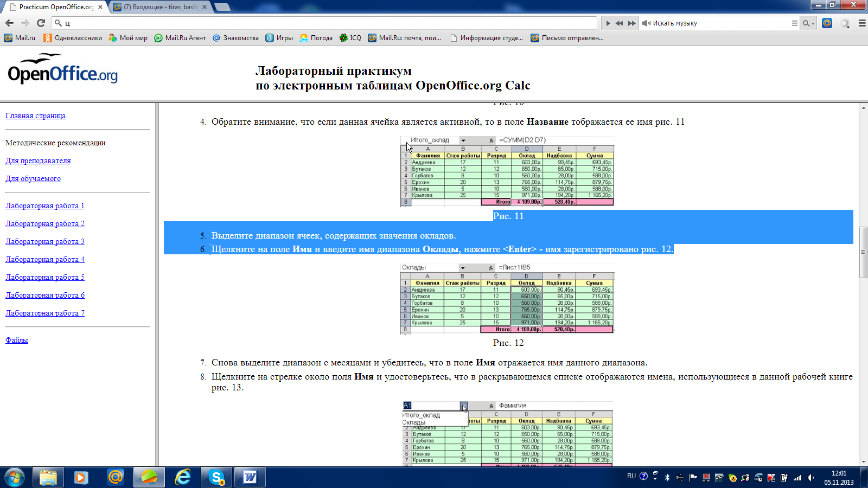Open the Windows Start menu
868x488 pixels.
15,477
